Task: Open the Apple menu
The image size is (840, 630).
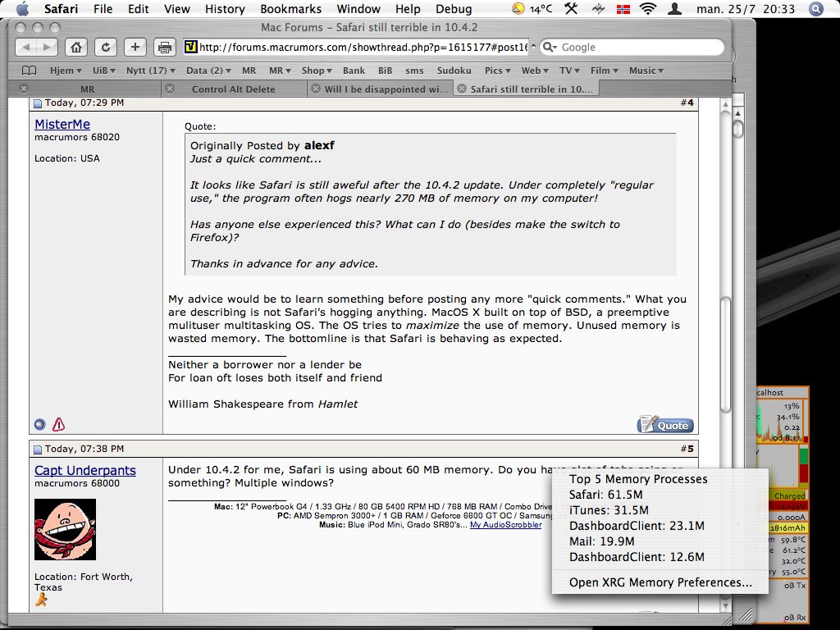Action: 22,8
